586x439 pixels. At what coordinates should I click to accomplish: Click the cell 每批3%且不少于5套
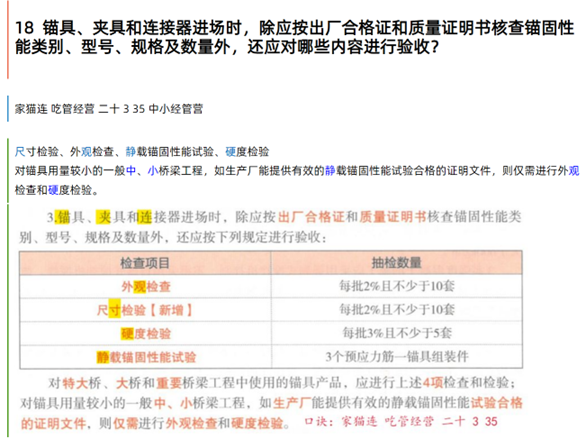397,333
